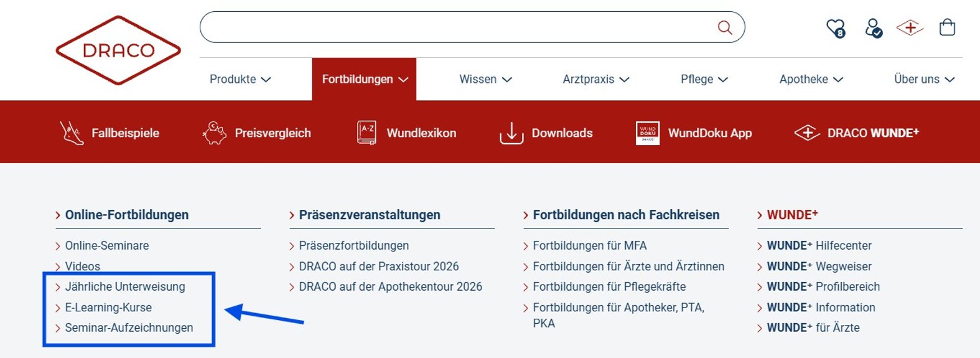The image size is (980, 358).
Task: Expand the Arztpraxis menu
Action: [596, 79]
